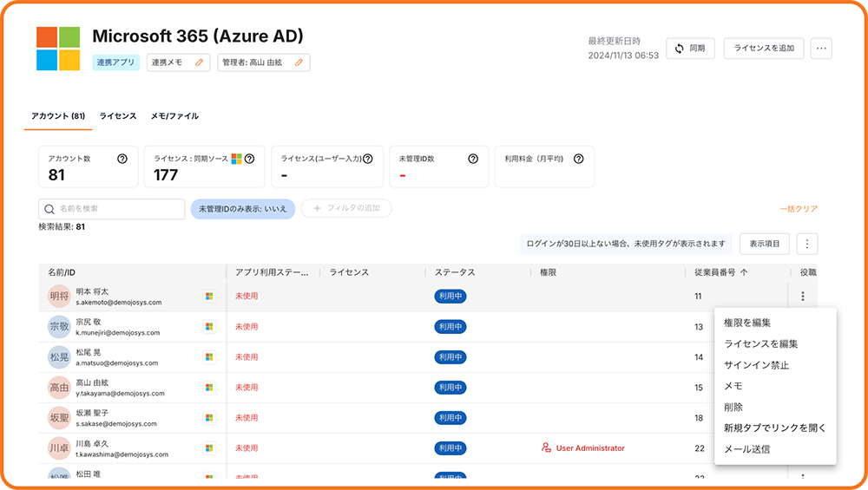
Task: Open the three-dot menu beside ライセンスを追加
Action: [x=821, y=49]
